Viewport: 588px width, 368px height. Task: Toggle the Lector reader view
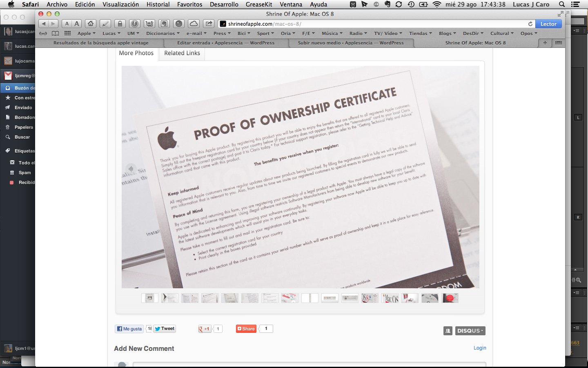(x=548, y=24)
